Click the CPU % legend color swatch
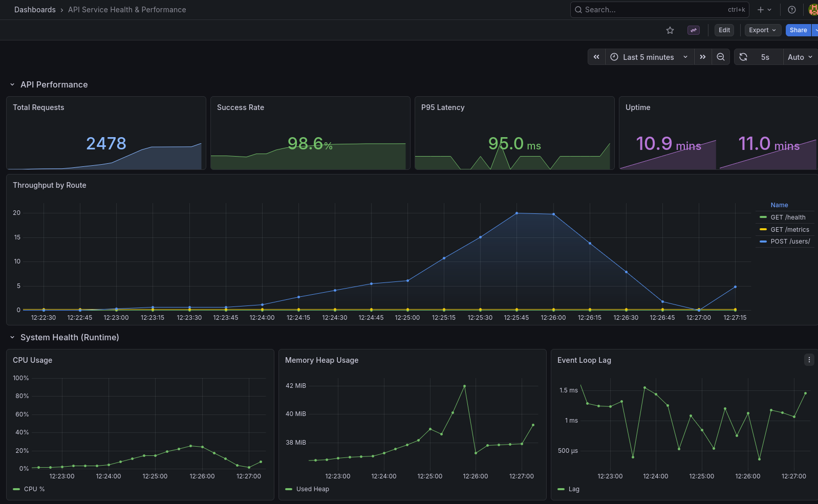818x504 pixels. pyautogui.click(x=16, y=489)
